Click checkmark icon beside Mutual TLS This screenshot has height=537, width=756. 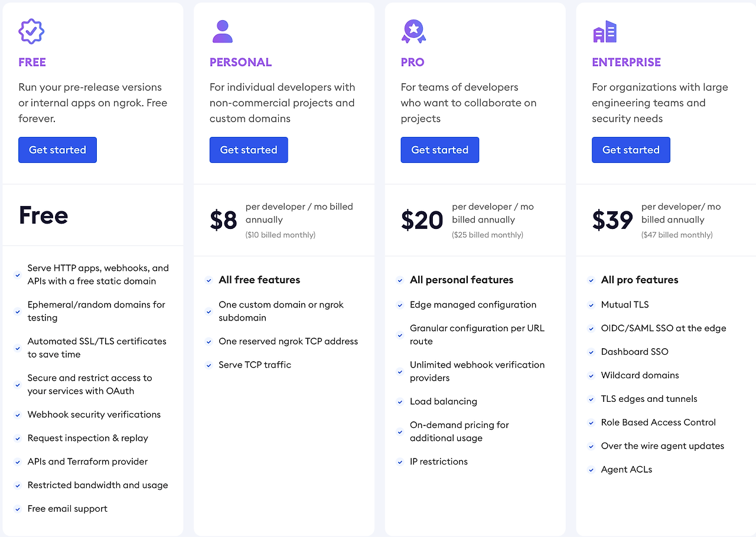coord(591,305)
